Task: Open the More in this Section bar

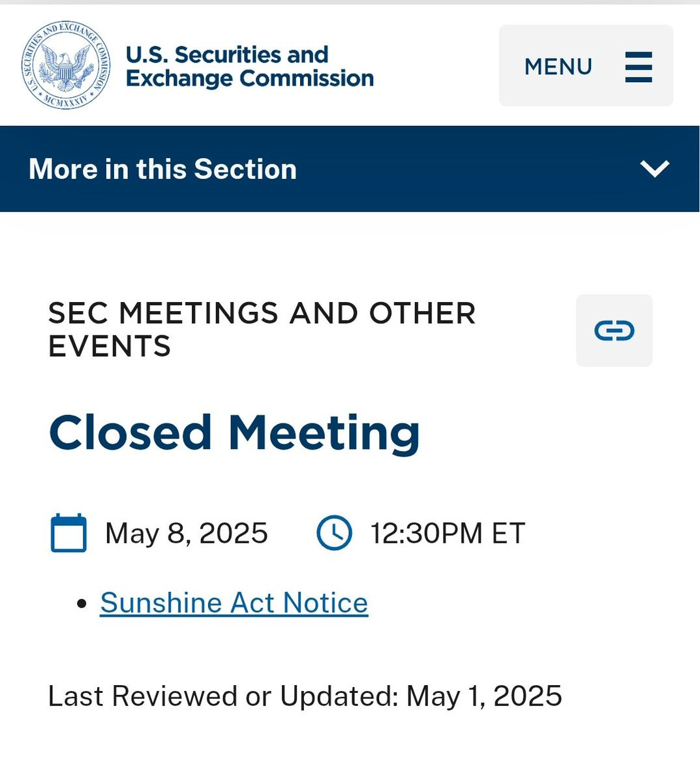Action: click(x=350, y=168)
